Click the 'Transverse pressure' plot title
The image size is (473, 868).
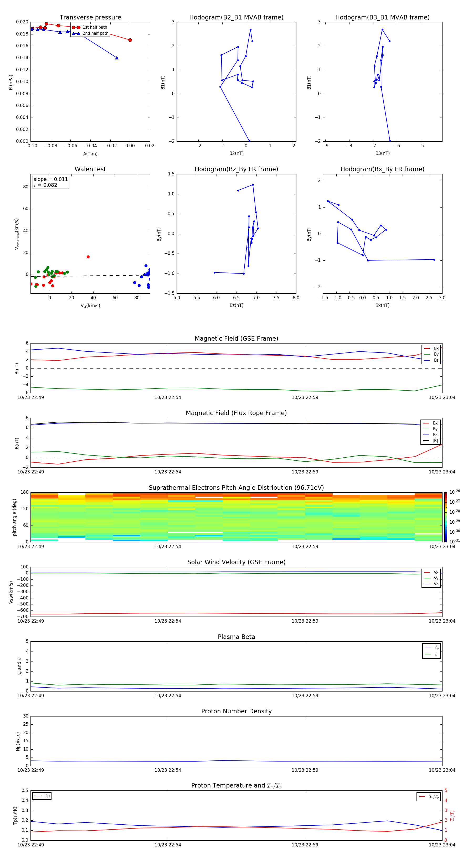pyautogui.click(x=90, y=18)
